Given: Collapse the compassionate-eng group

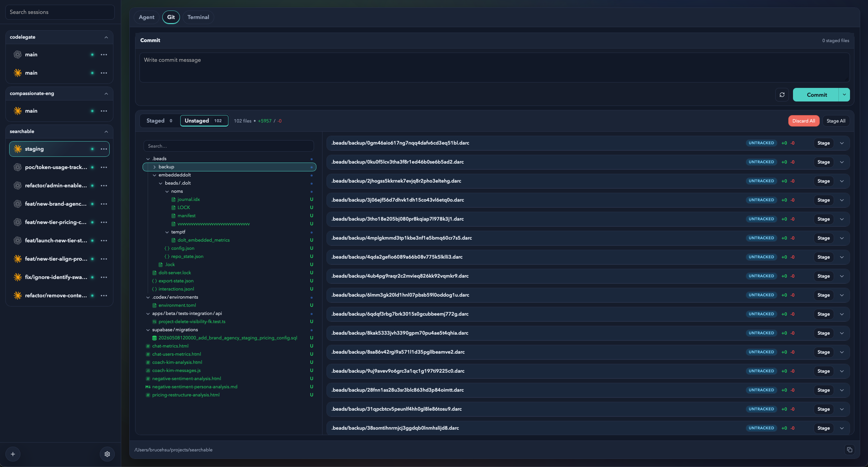Looking at the screenshot, I should coord(106,94).
